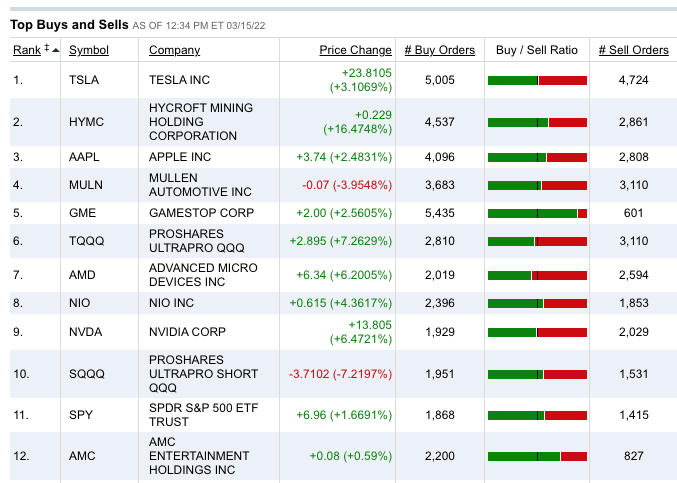Viewport: 677px width, 483px height.
Task: Click MULLEN AUTOMOTIVE INC company name
Action: (200, 185)
